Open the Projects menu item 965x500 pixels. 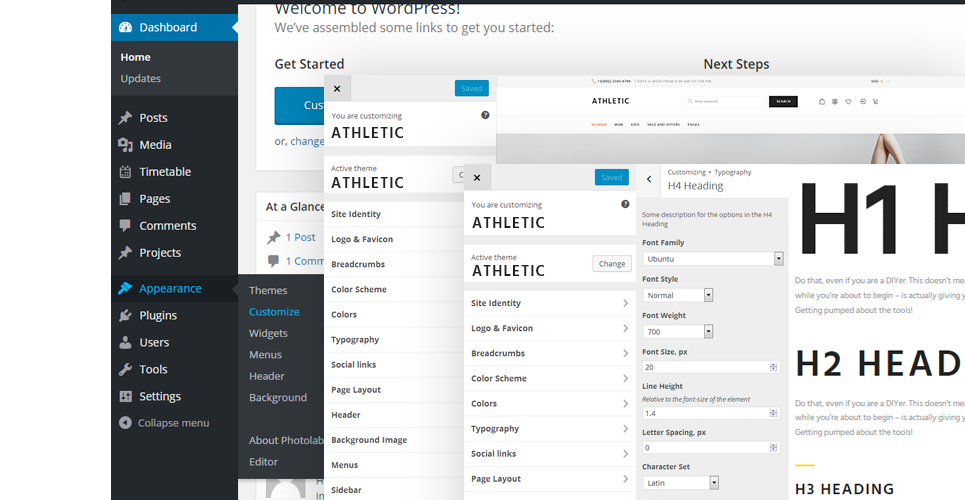(x=174, y=252)
